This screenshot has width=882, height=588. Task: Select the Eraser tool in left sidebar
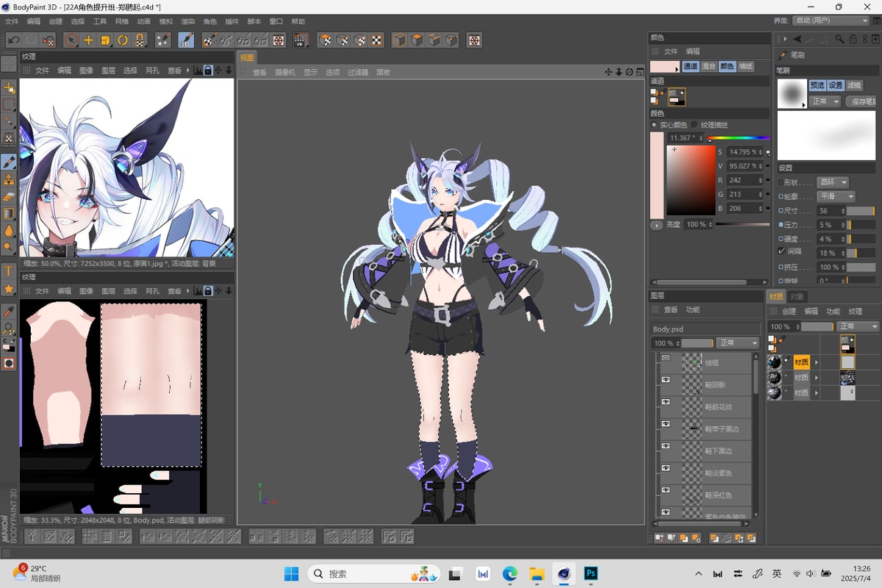[x=9, y=196]
